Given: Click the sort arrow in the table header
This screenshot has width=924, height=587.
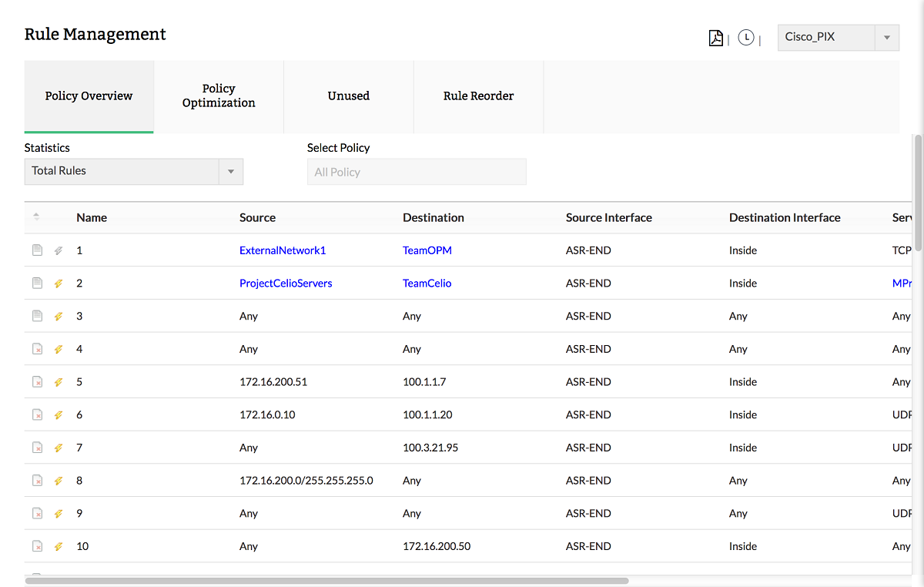Looking at the screenshot, I should point(35,217).
